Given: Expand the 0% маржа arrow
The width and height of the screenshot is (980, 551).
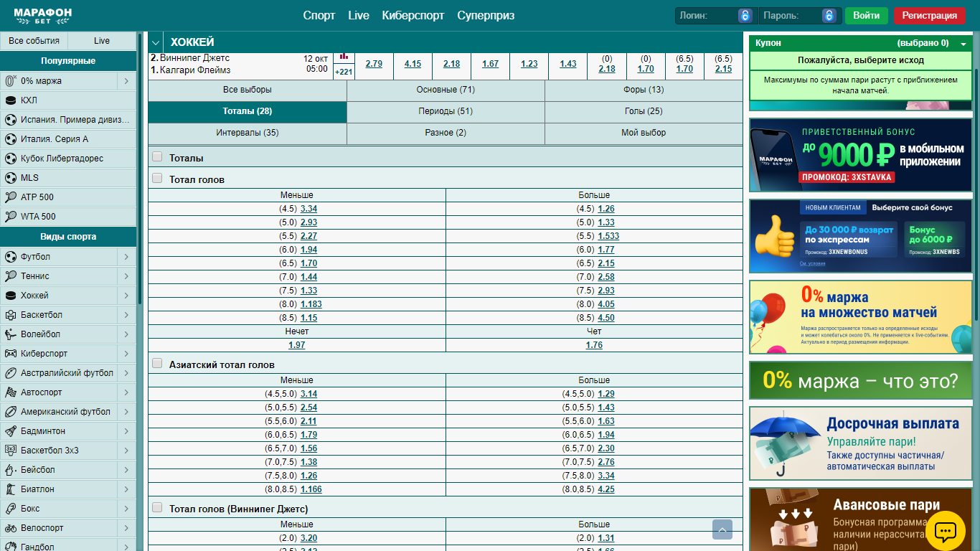Looking at the screenshot, I should (126, 81).
